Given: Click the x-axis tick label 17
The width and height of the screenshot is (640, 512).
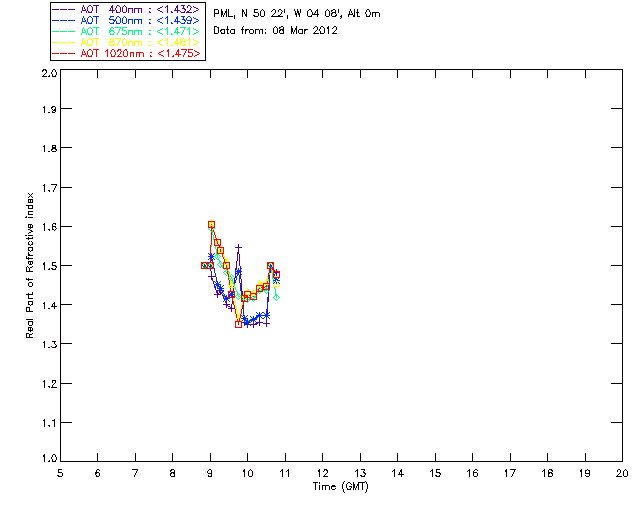Looking at the screenshot, I should point(510,473).
